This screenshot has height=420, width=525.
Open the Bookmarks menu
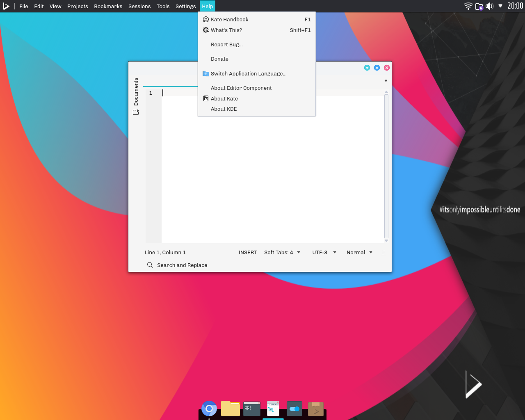108,6
